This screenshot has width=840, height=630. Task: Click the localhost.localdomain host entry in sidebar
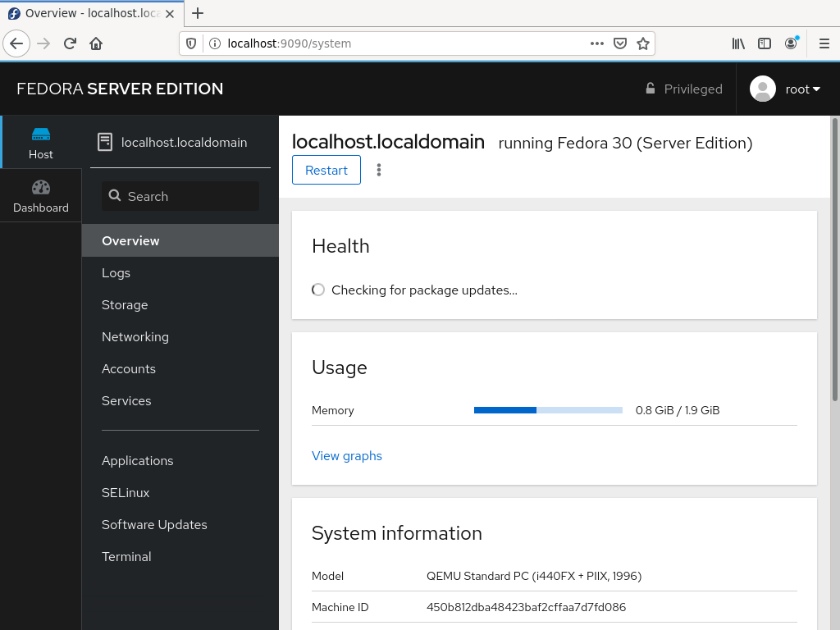(x=180, y=142)
